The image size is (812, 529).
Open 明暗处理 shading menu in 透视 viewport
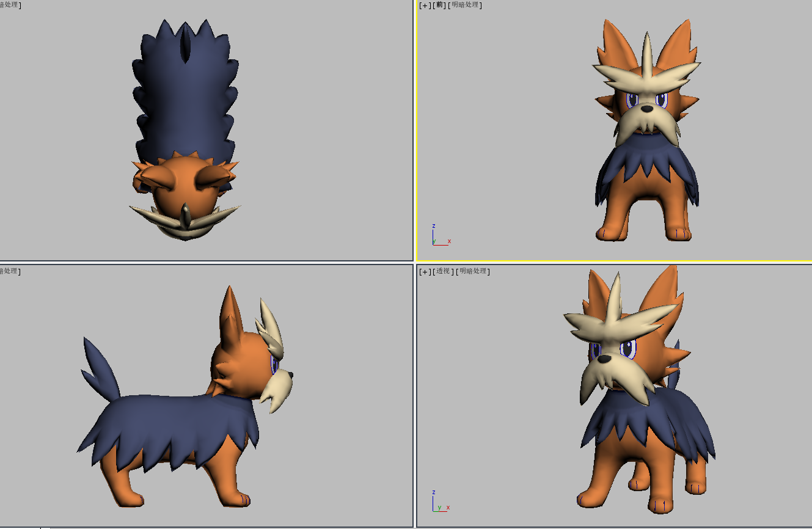[x=473, y=271]
